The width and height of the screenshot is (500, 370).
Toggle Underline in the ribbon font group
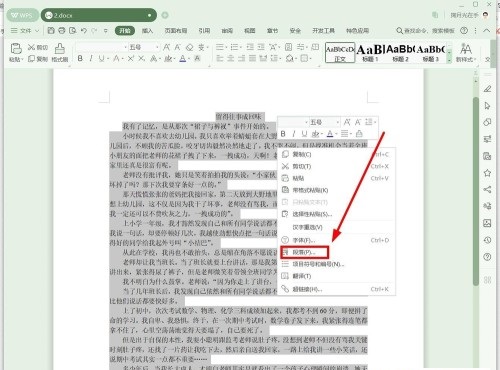point(101,59)
